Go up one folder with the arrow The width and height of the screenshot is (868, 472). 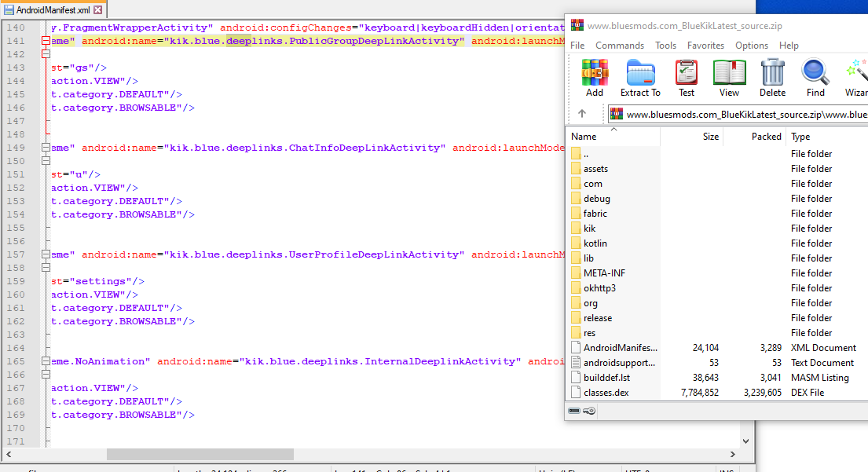pyautogui.click(x=582, y=113)
